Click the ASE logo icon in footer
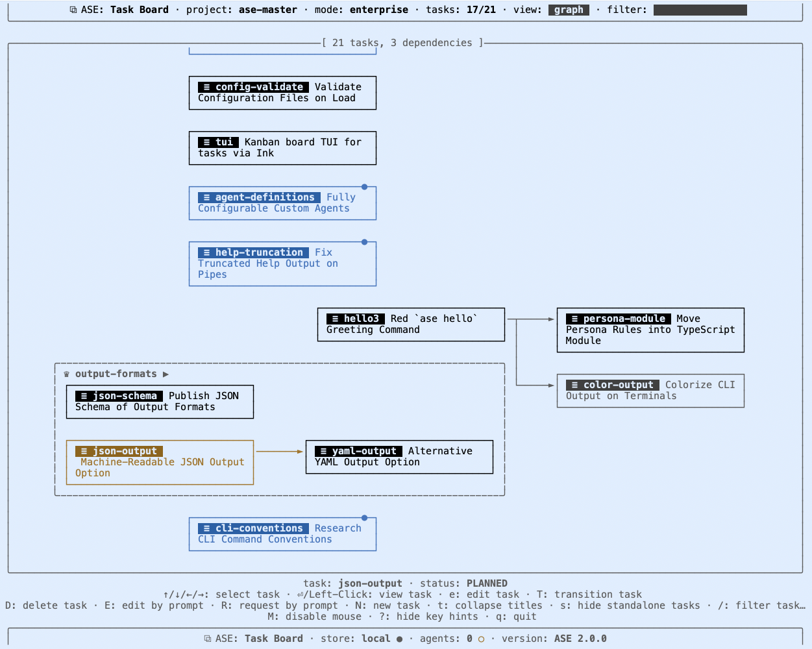 pos(208,639)
